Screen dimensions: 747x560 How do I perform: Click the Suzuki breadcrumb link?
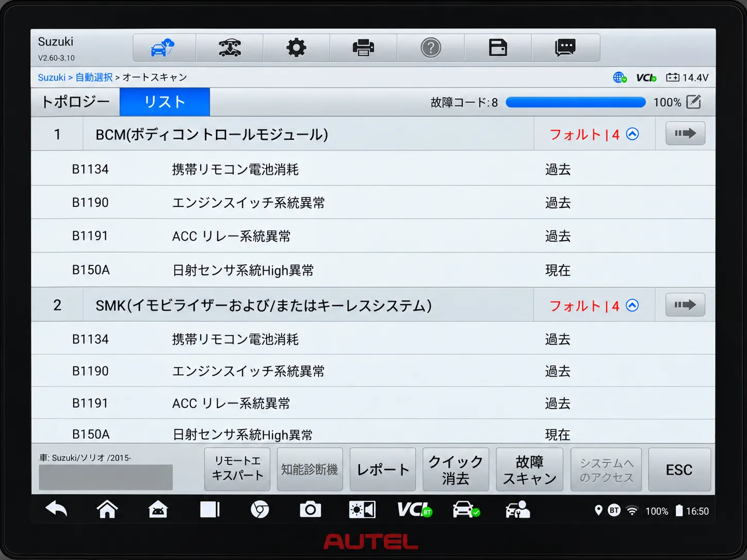coord(52,77)
